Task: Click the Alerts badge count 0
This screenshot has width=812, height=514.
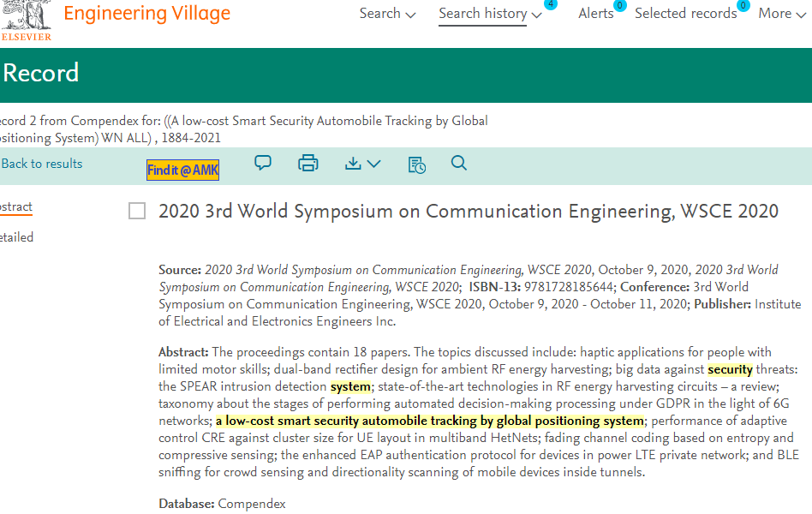Action: (x=620, y=5)
